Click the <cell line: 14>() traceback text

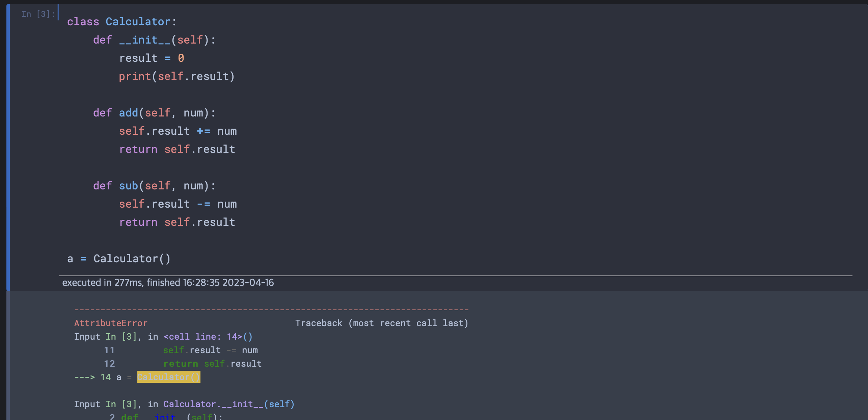point(208,337)
